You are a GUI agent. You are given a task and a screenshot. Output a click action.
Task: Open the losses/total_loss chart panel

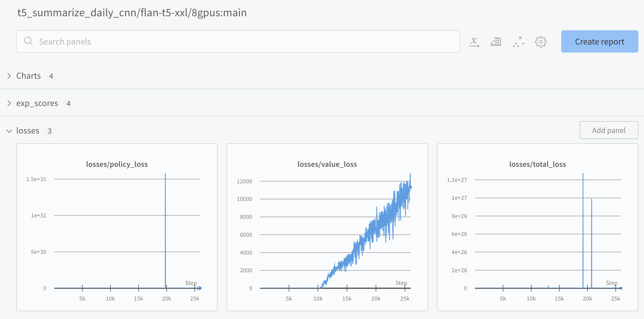538,164
